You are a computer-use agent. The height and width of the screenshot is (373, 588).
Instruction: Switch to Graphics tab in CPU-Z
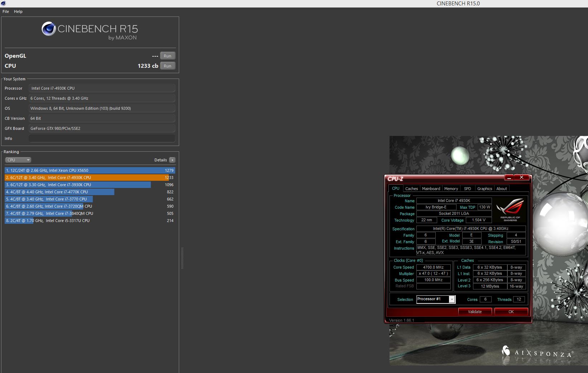[484, 189]
